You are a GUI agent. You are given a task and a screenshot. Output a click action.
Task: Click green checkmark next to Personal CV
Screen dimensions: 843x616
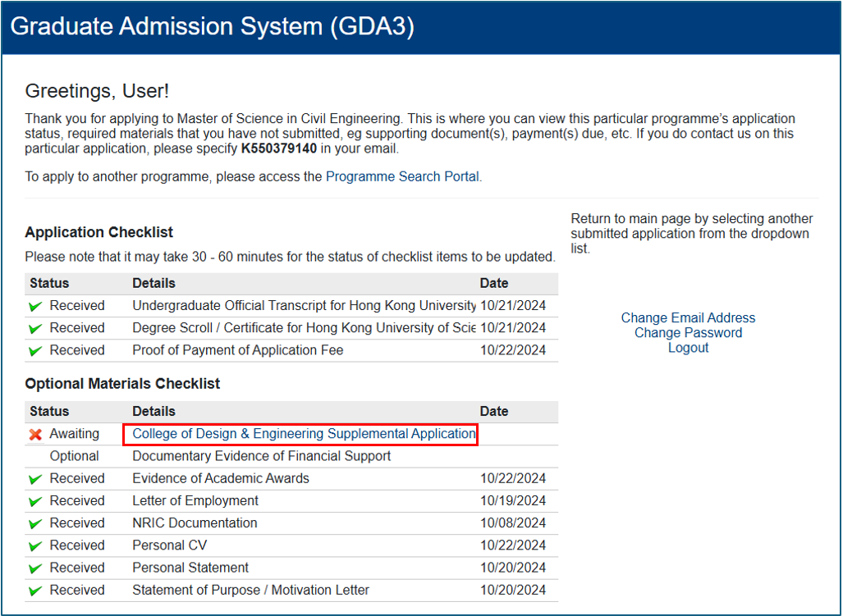[x=35, y=546]
